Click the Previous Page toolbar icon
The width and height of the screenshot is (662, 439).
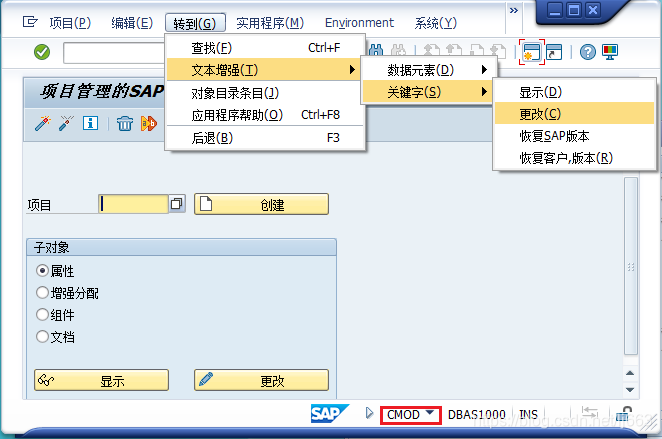coord(453,51)
